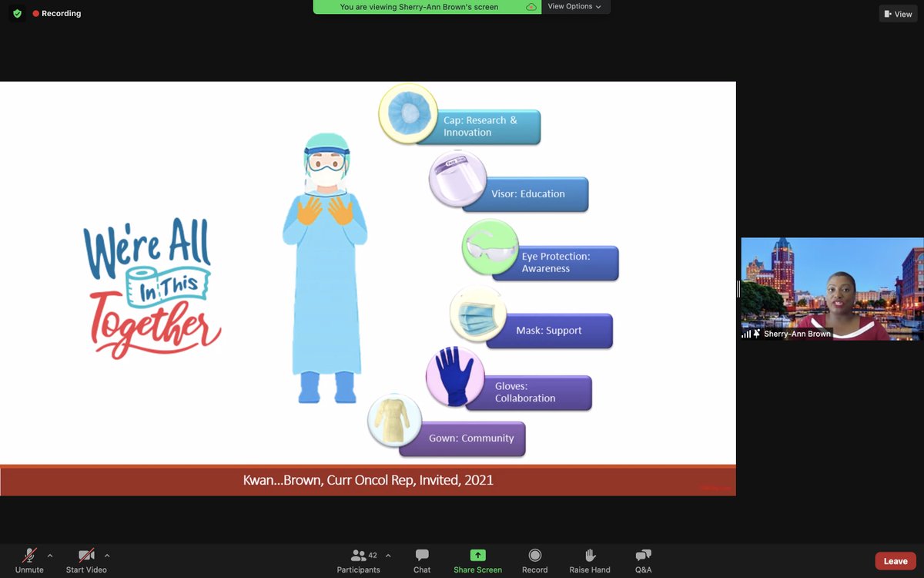The height and width of the screenshot is (578, 924).
Task: Open video settings chevron next to Start Video
Action: pos(107,555)
